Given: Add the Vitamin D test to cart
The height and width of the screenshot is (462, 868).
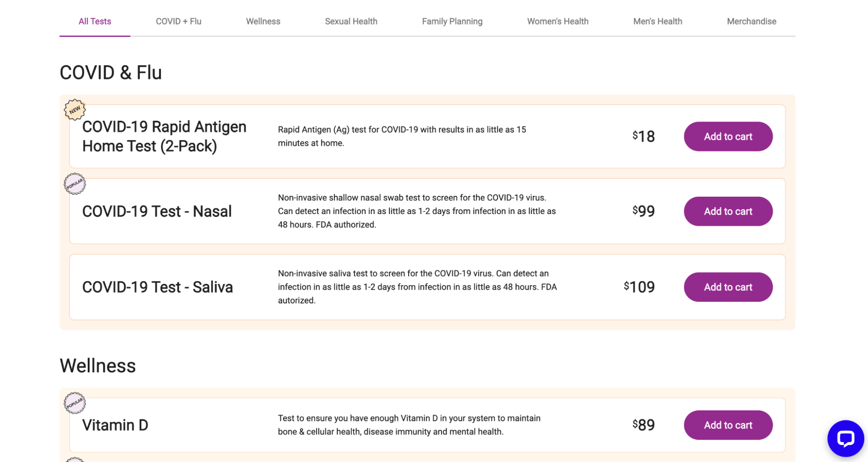Looking at the screenshot, I should 728,425.
